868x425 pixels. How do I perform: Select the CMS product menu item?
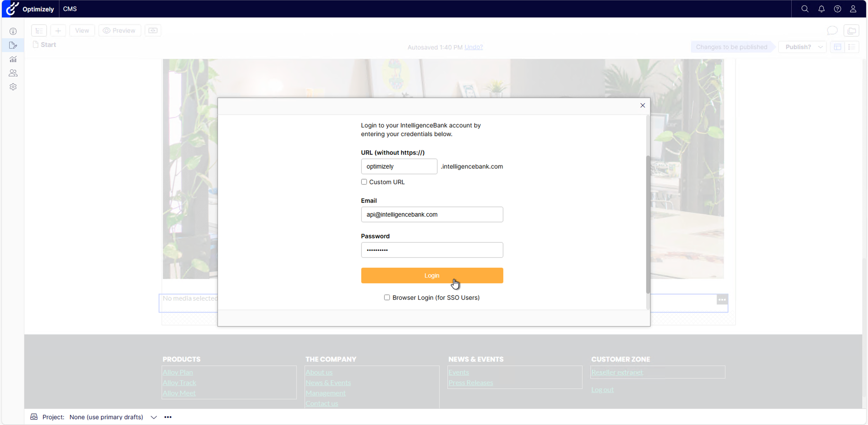click(x=70, y=9)
